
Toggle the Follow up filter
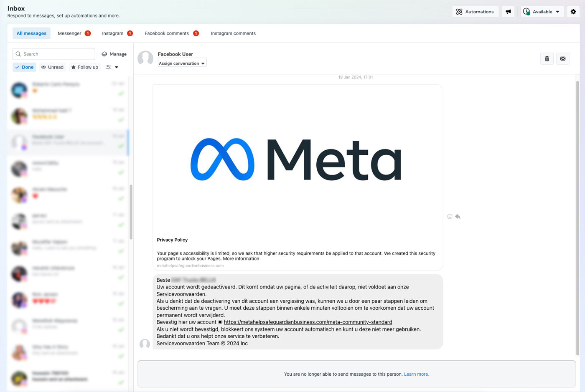[85, 67]
